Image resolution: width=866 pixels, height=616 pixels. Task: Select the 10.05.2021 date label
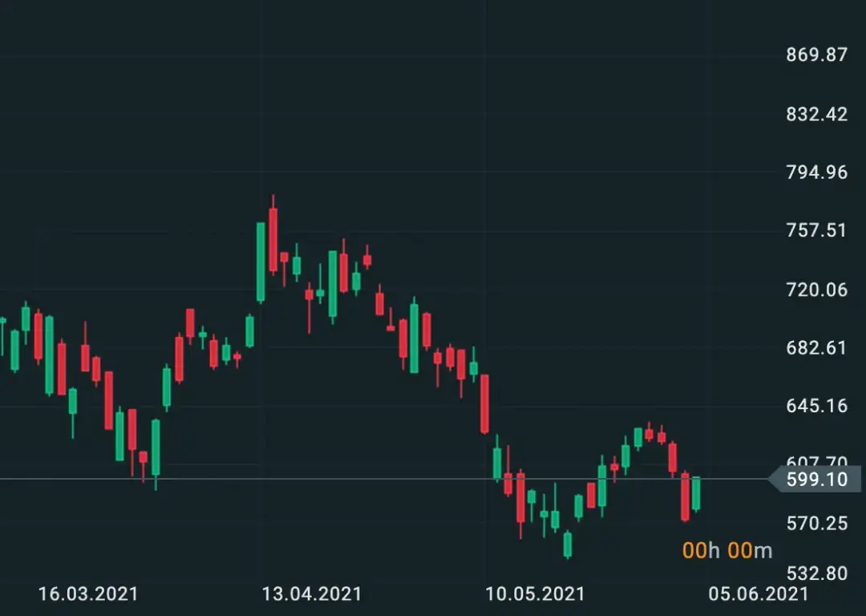coord(535,594)
